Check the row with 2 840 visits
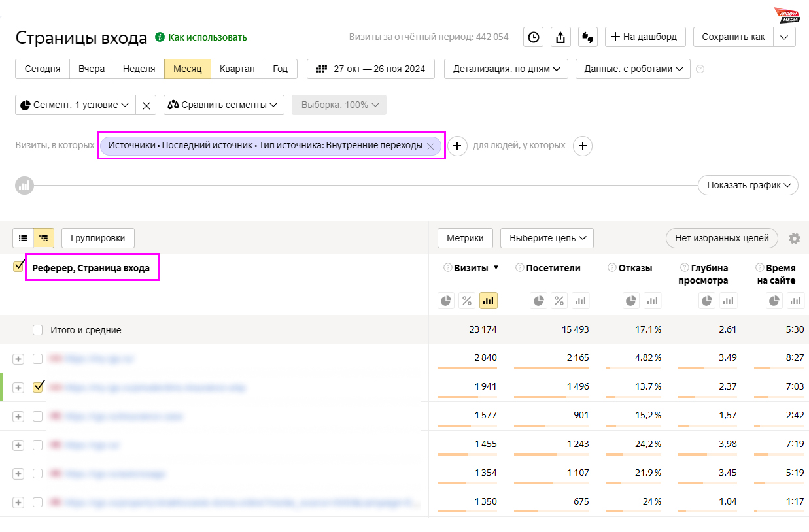809x532 pixels. pos(38,359)
